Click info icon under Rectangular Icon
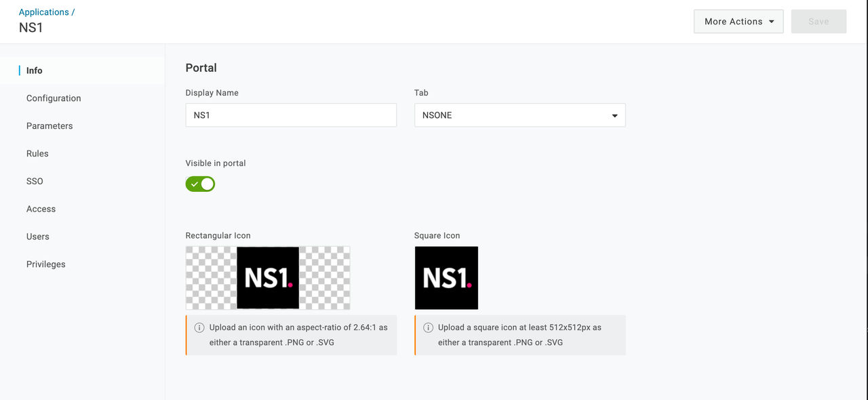The height and width of the screenshot is (400, 868). point(199,327)
